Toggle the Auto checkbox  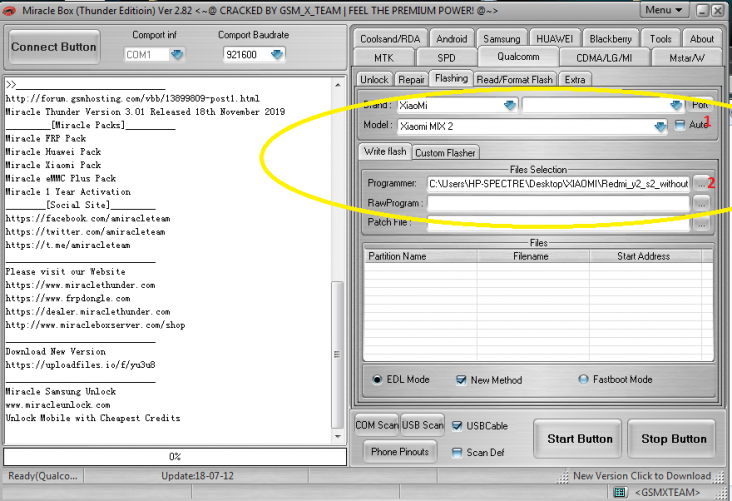(x=680, y=125)
